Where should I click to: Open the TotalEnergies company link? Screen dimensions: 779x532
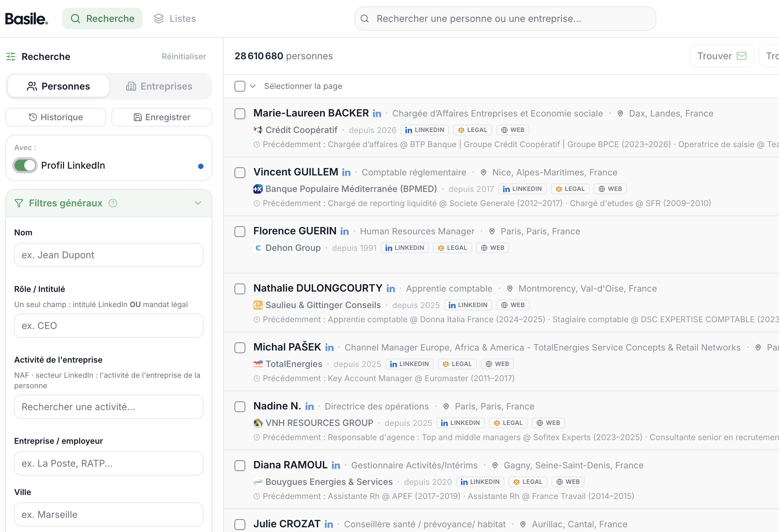click(x=294, y=364)
